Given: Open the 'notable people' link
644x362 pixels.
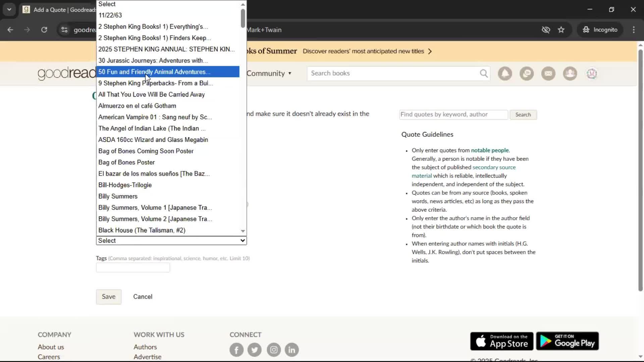Looking at the screenshot, I should [490, 150].
